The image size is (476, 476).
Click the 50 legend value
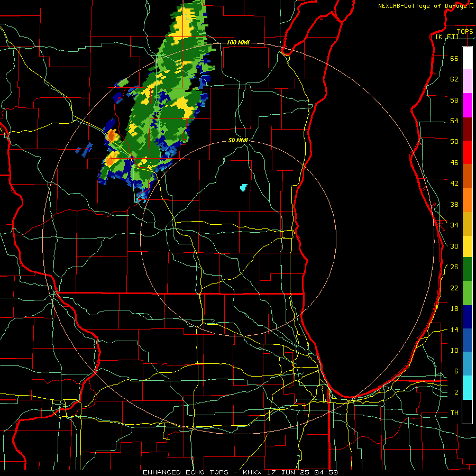[454, 142]
